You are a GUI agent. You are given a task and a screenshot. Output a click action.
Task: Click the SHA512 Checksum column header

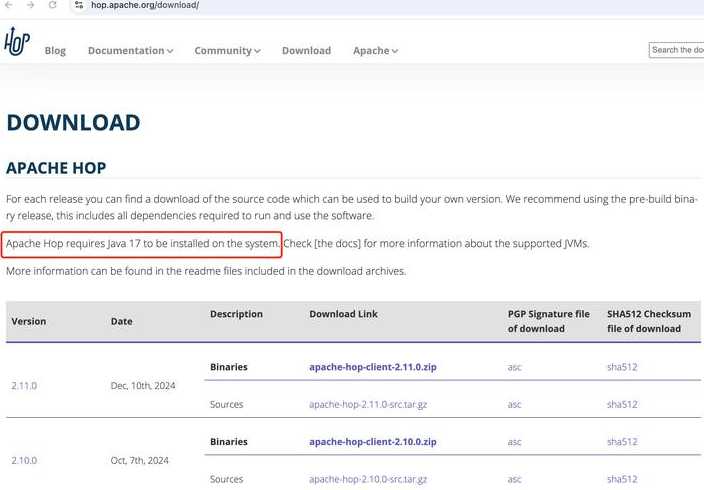(649, 321)
